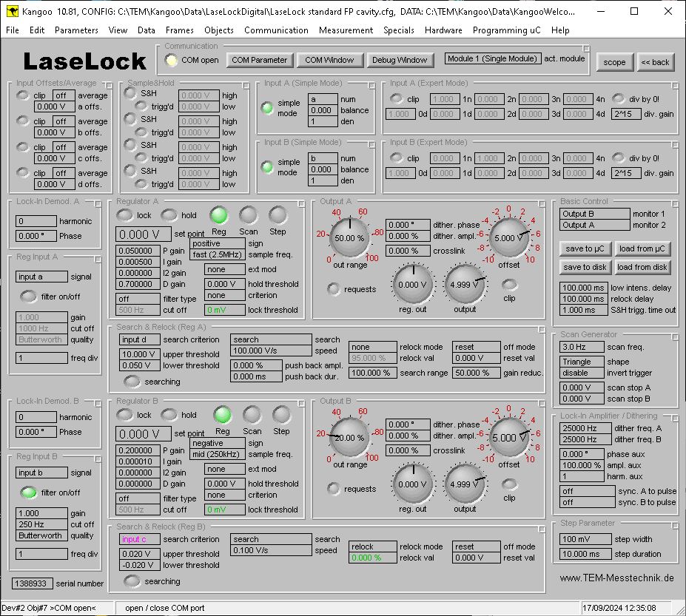Viewport: 686px width, 616px height.
Task: Click the save to disk button
Action: tap(585, 267)
